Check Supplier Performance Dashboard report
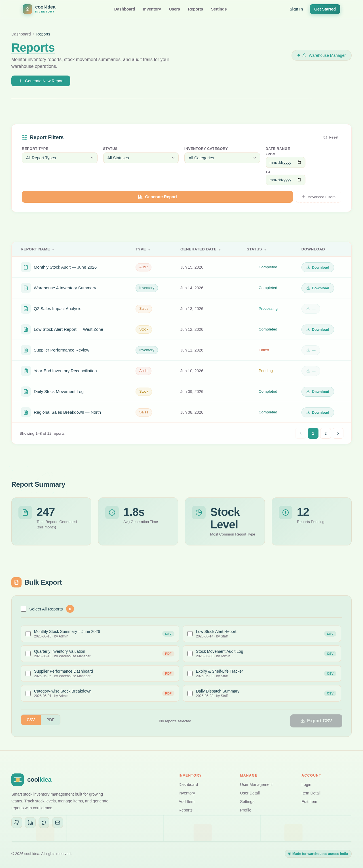Screen dimensions: 363x868 pyautogui.click(x=28, y=674)
